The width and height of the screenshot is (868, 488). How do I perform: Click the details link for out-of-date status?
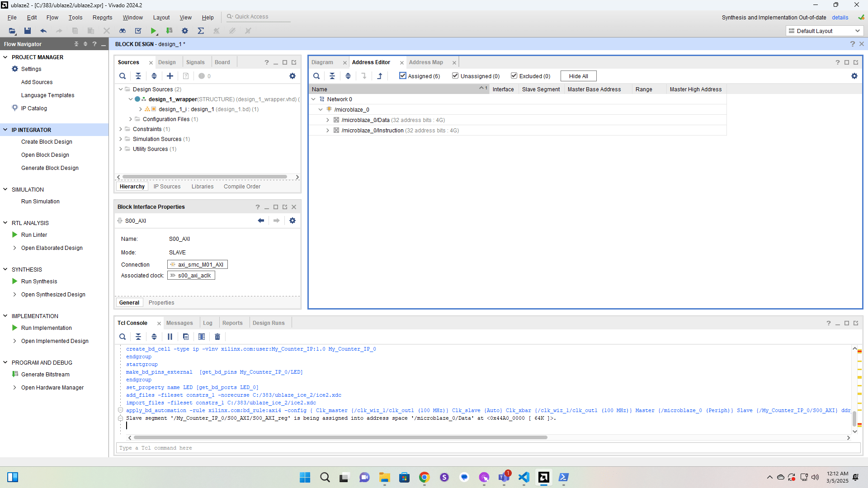tap(840, 17)
